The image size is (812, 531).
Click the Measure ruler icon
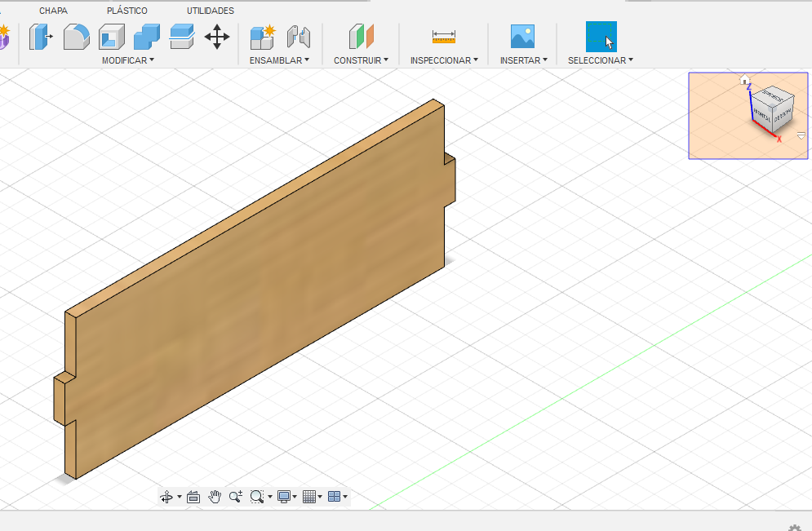[x=444, y=37]
